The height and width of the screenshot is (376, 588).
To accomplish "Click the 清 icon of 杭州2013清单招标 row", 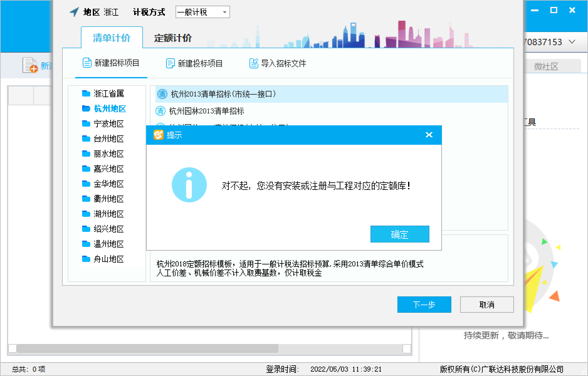I will tap(162, 94).
